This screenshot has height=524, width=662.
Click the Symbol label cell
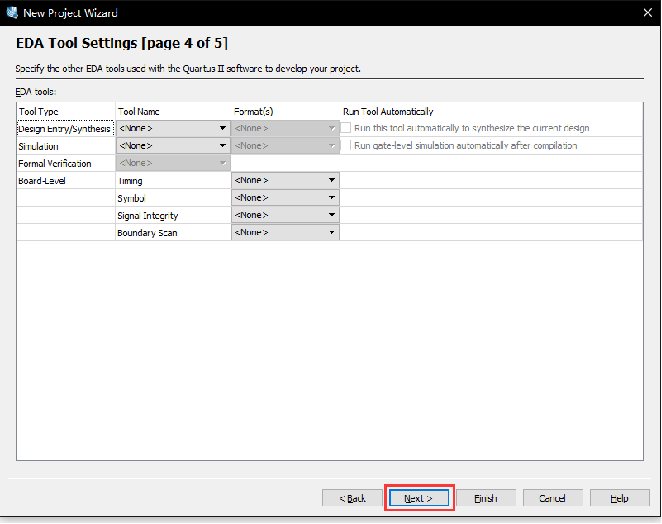[x=131, y=198]
